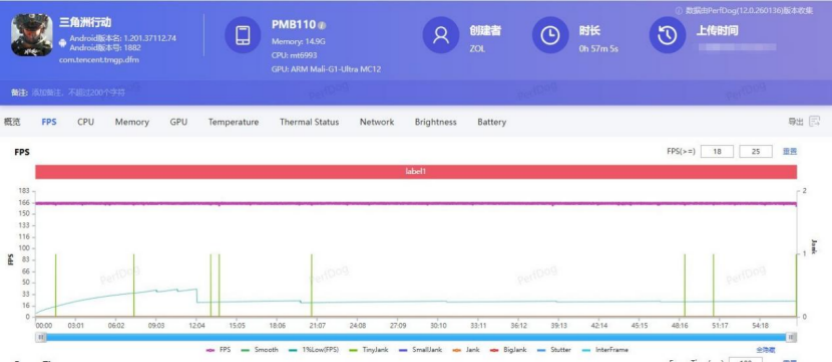Click the Android robot icon

pyautogui.click(x=63, y=42)
